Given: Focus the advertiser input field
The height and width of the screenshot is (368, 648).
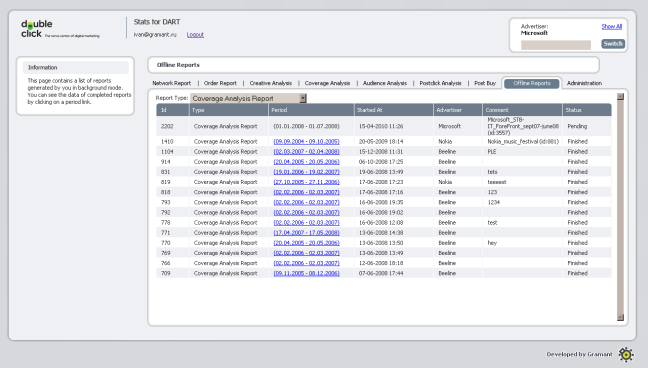Looking at the screenshot, I should [556, 45].
